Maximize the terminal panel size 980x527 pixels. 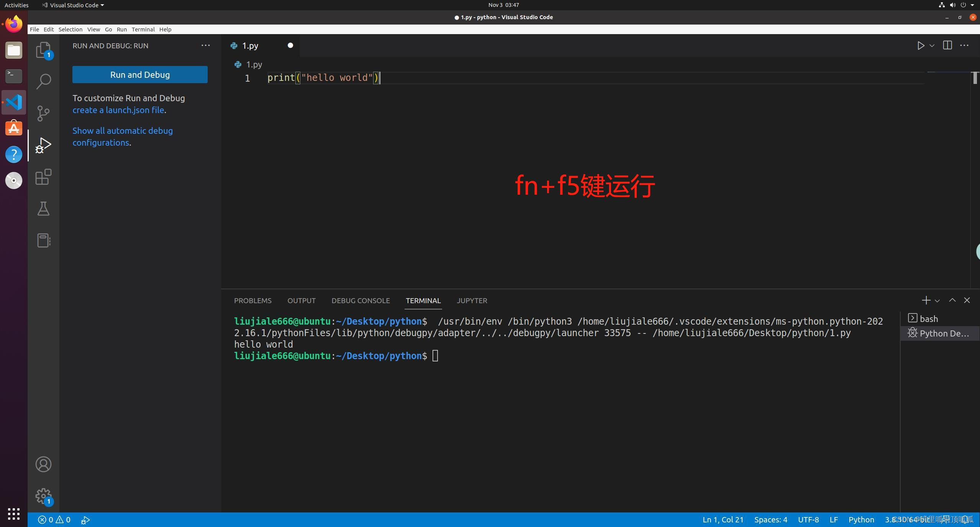coord(952,300)
